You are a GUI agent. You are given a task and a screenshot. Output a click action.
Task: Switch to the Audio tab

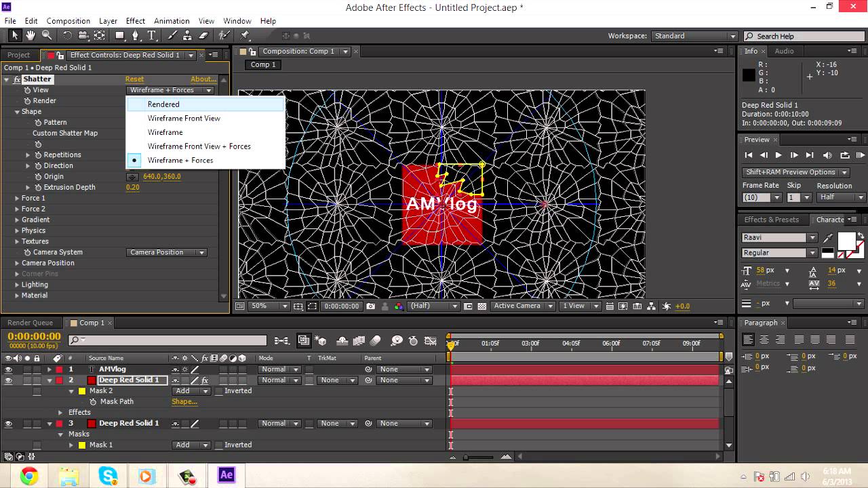784,52
